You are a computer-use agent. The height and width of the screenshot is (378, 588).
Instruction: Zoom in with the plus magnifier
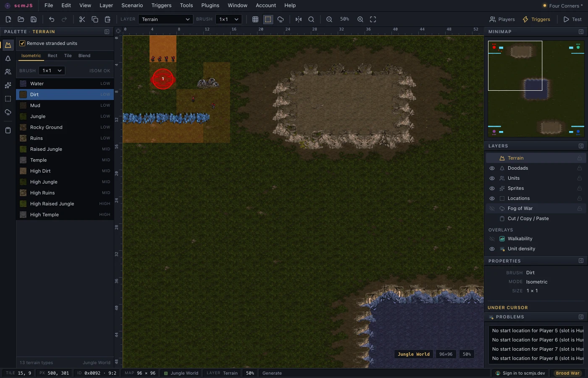pos(360,19)
